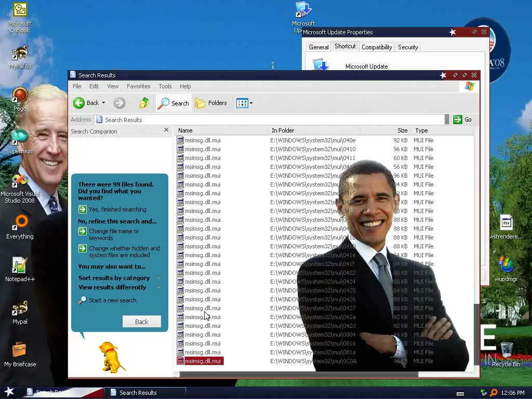Choose Change file name or keywords
Screen dimensions: 532x399
(109, 234)
